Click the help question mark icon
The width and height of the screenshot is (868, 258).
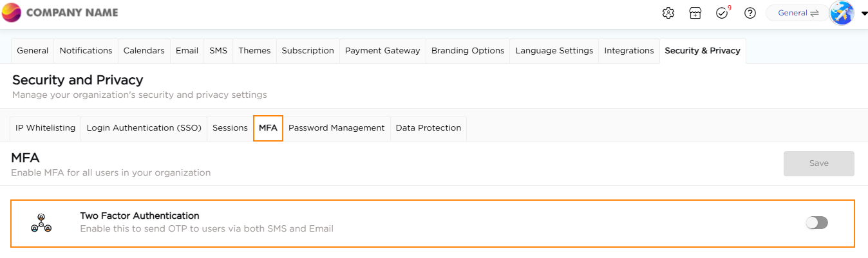click(750, 13)
